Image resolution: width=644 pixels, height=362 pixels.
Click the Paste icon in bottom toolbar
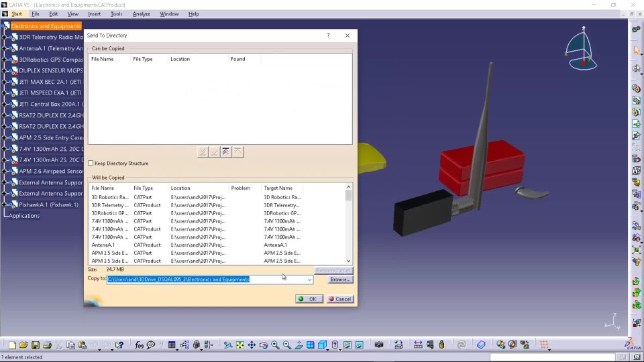[83, 345]
